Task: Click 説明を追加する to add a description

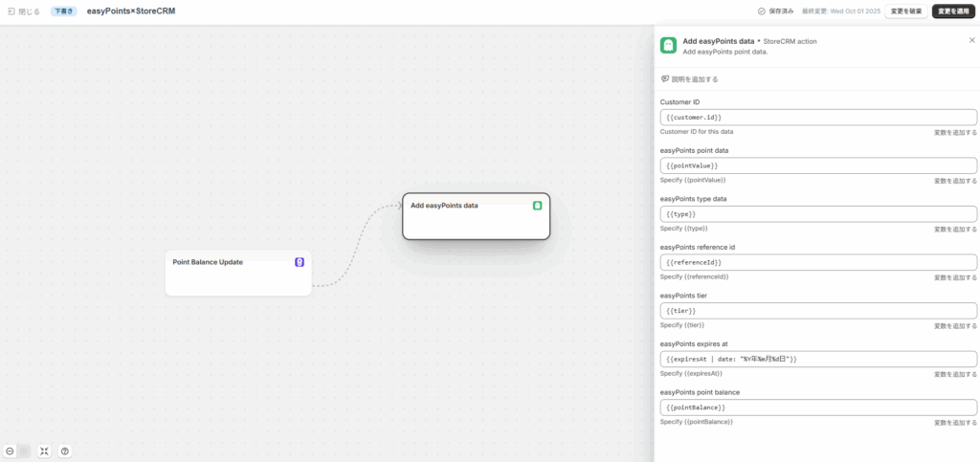Action: pos(689,79)
